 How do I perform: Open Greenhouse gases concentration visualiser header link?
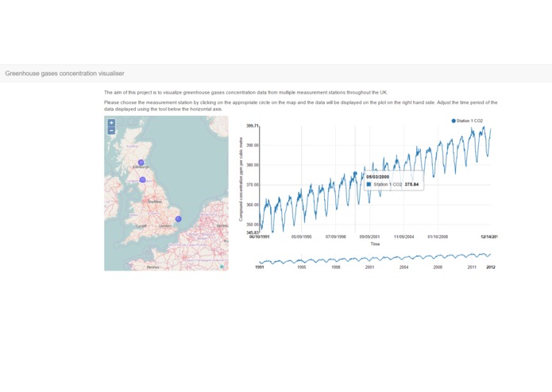pos(65,74)
